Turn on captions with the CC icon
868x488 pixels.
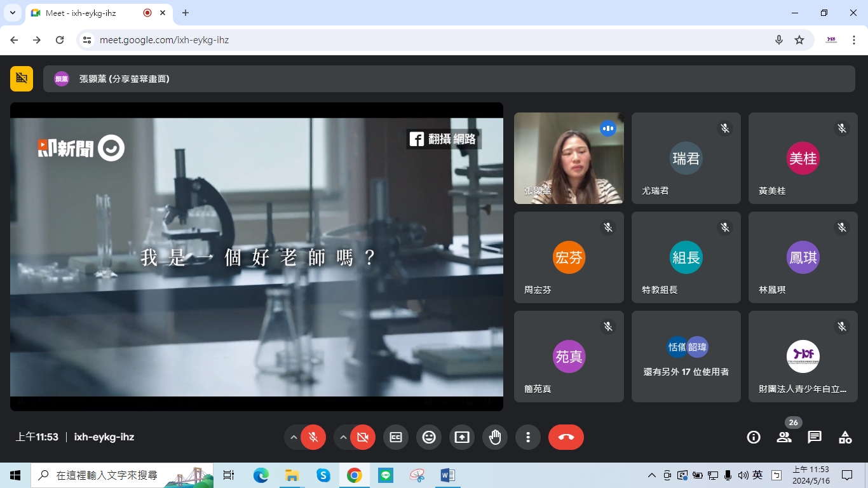[396, 437]
